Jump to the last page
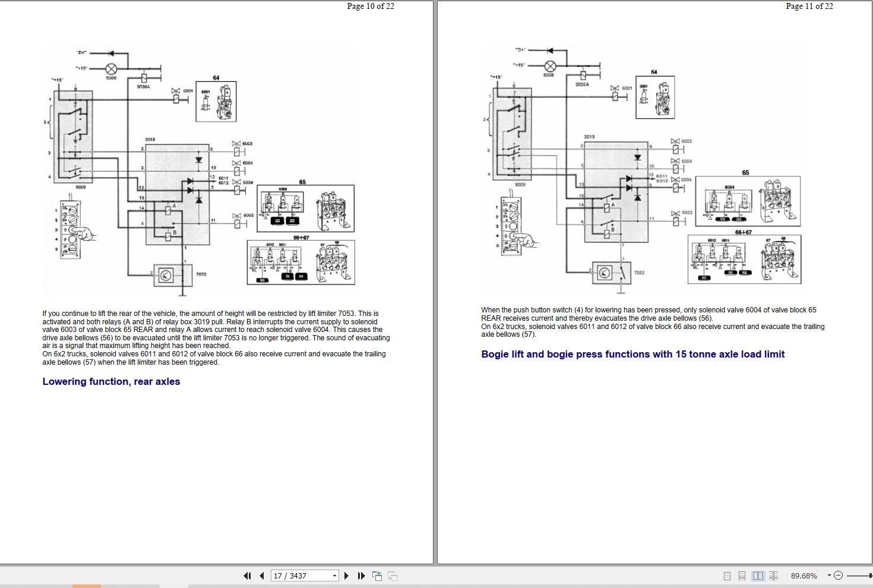873x588 pixels. pyautogui.click(x=361, y=576)
